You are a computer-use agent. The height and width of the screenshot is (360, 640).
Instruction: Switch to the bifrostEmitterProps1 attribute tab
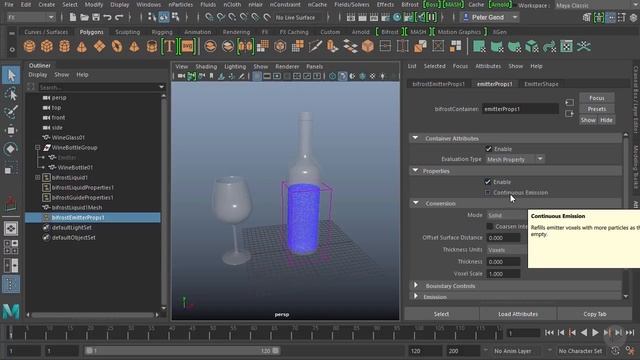[x=438, y=84]
